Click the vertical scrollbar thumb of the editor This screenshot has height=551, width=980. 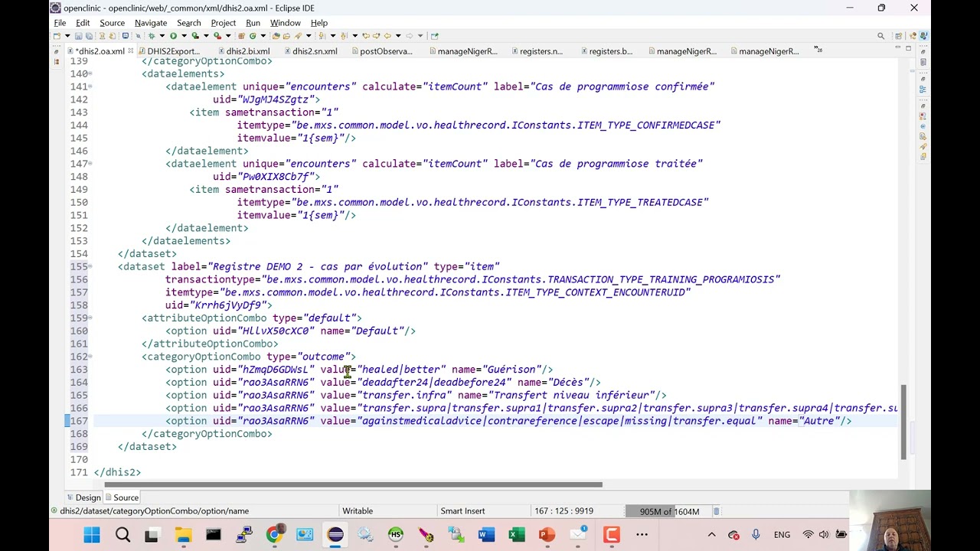click(x=903, y=422)
